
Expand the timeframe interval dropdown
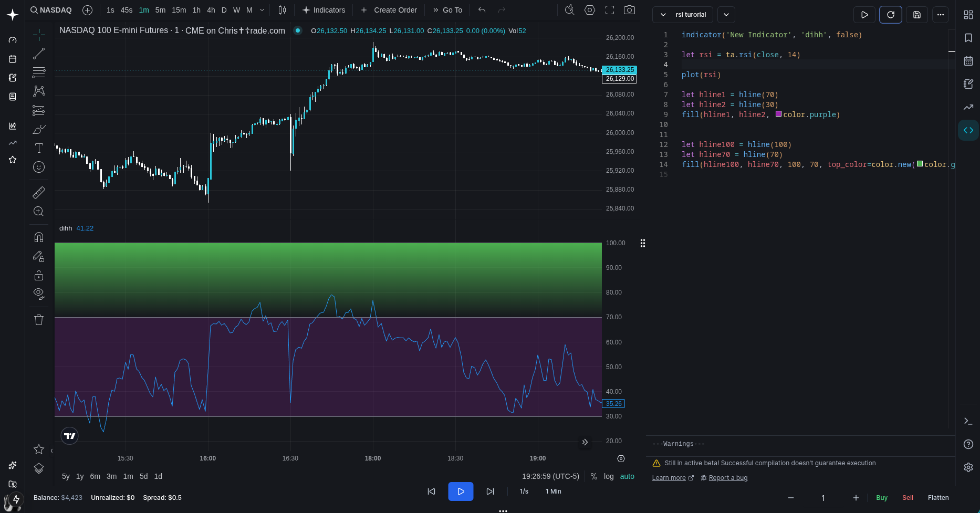click(262, 10)
